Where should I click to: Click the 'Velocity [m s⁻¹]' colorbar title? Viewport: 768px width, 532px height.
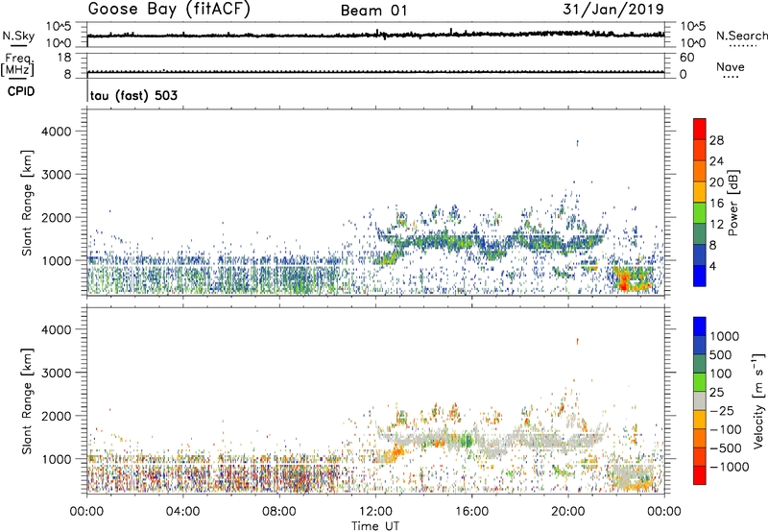758,400
